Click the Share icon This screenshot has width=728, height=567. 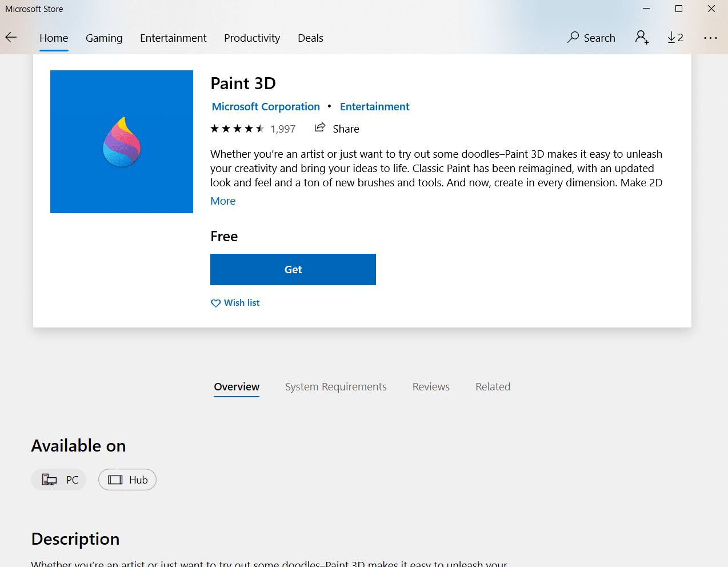coord(320,127)
